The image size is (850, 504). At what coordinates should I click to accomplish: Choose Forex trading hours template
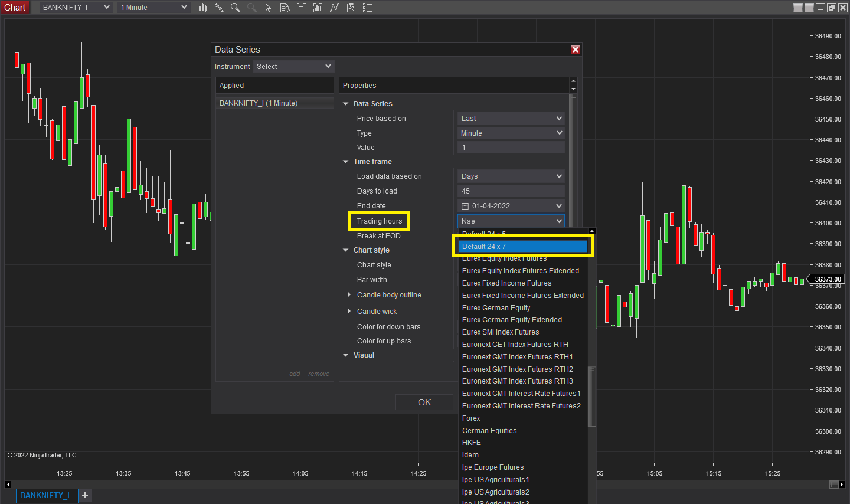coord(523,418)
